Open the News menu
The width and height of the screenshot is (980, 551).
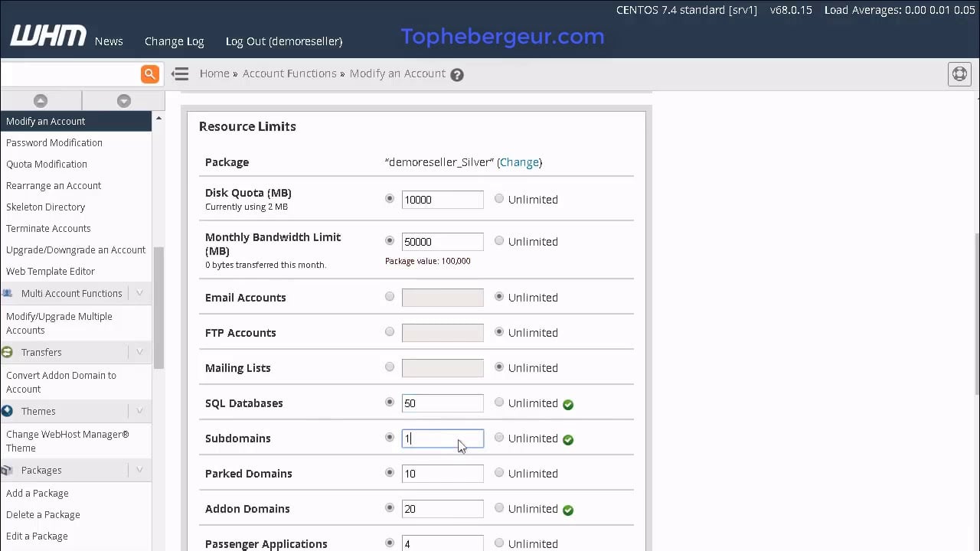tap(108, 41)
